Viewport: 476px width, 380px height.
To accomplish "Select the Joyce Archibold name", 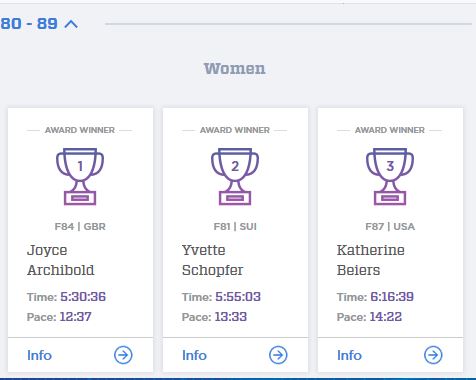I will (x=61, y=260).
